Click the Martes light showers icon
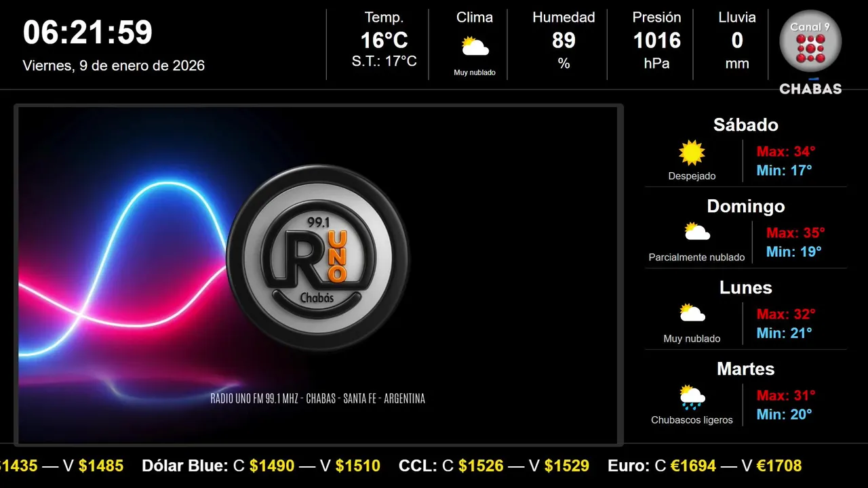Screen dimensions: 868x488 pyautogui.click(x=692, y=397)
